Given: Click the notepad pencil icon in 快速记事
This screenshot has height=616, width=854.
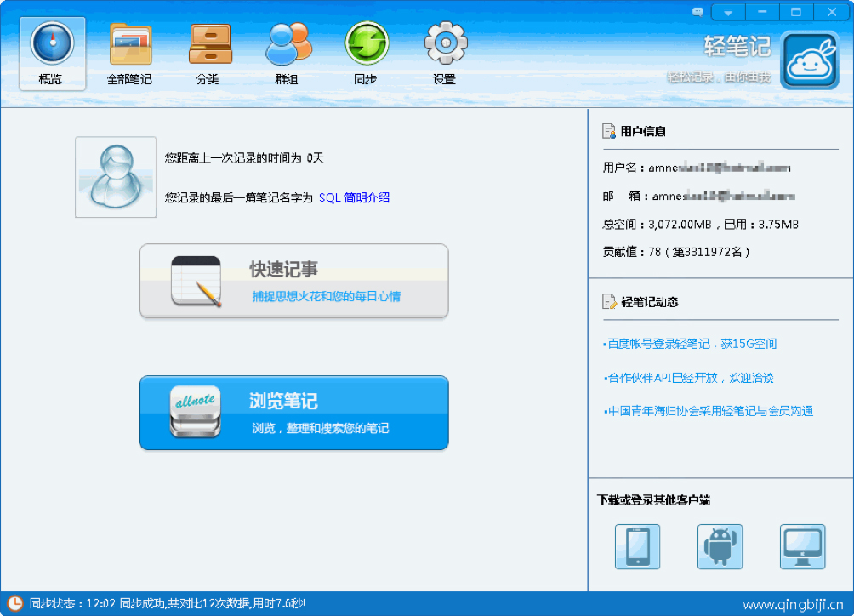Looking at the screenshot, I should (x=196, y=281).
